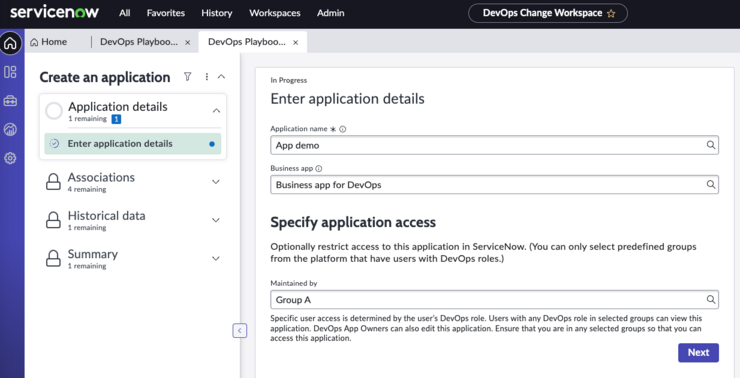Image resolution: width=740 pixels, height=378 pixels.
Task: Switch to the first DevOps Playbook tab
Action: 139,42
